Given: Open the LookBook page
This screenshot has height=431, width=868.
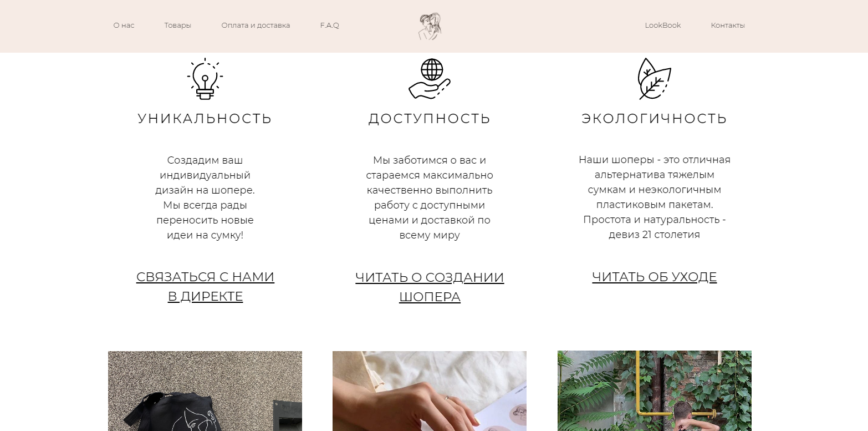Looking at the screenshot, I should pyautogui.click(x=663, y=26).
